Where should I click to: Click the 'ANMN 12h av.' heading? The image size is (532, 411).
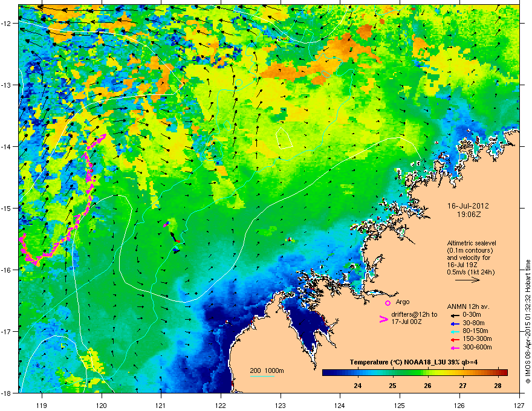pos(468,306)
